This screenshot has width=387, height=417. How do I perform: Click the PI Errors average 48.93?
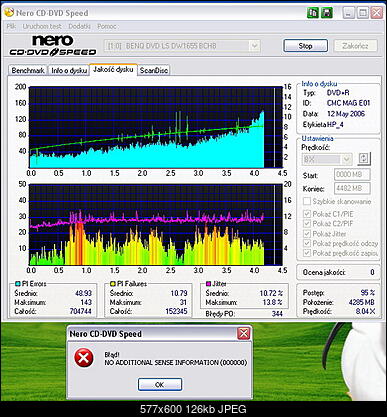pyautogui.click(x=83, y=293)
